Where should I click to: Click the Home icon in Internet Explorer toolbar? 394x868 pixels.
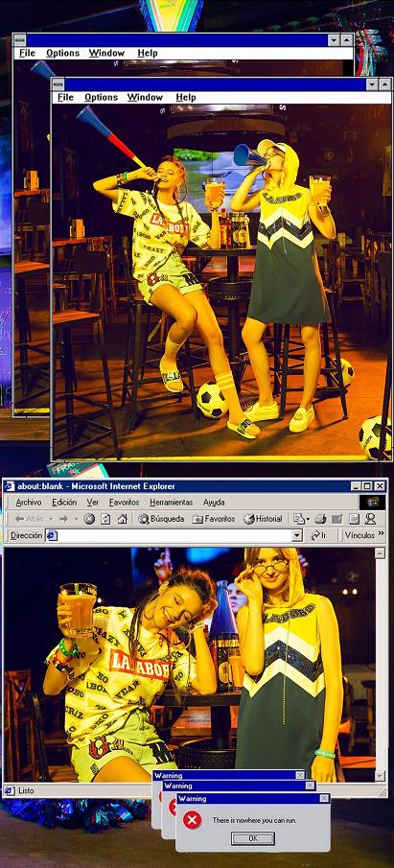pyautogui.click(x=123, y=519)
